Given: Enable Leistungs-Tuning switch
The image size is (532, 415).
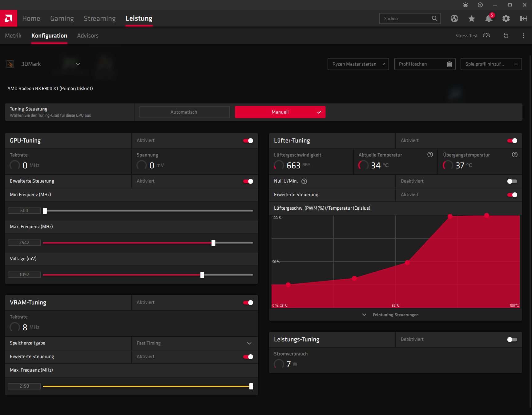Looking at the screenshot, I should (512, 340).
